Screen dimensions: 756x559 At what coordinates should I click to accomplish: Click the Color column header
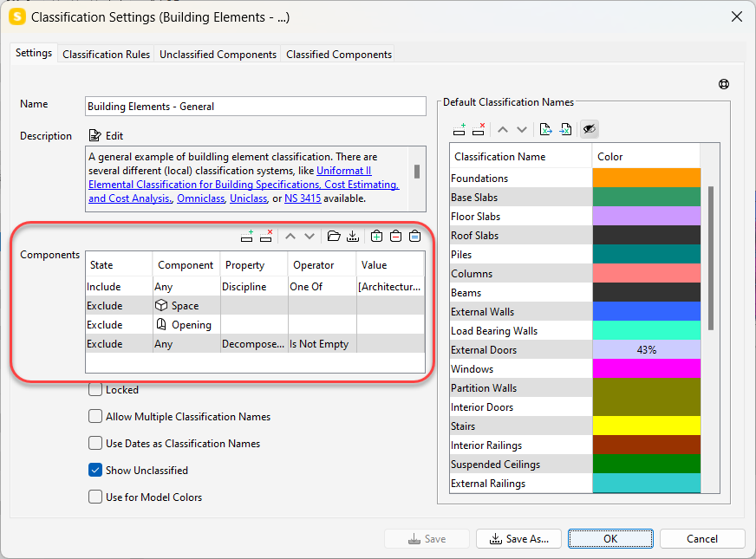(646, 157)
